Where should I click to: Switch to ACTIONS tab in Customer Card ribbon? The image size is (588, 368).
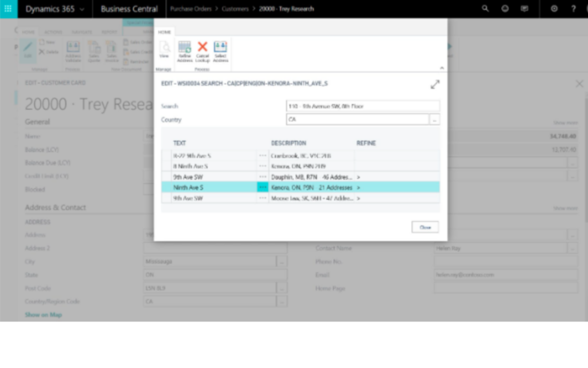(53, 32)
